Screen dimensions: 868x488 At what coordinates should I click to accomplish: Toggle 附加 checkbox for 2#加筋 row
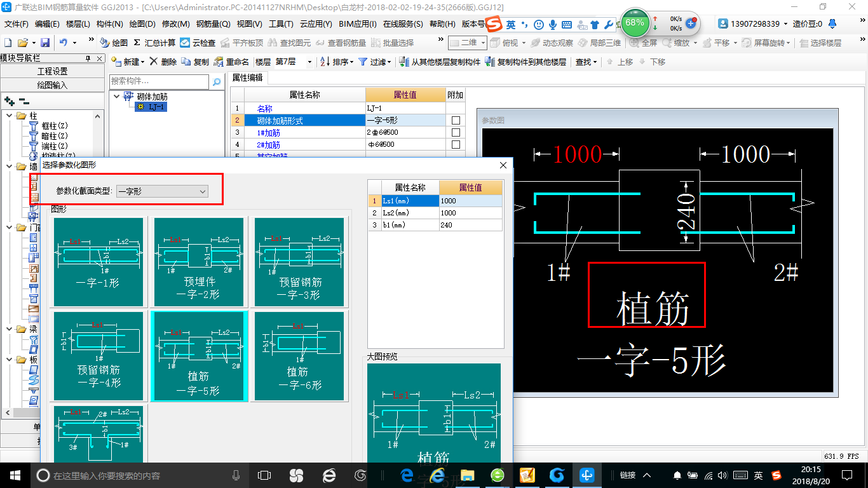point(456,145)
